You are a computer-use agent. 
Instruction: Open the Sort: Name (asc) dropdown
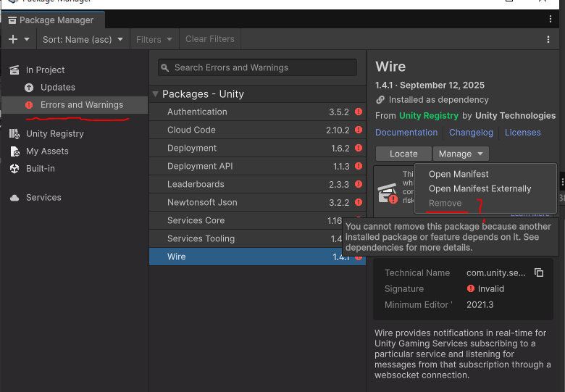click(83, 39)
